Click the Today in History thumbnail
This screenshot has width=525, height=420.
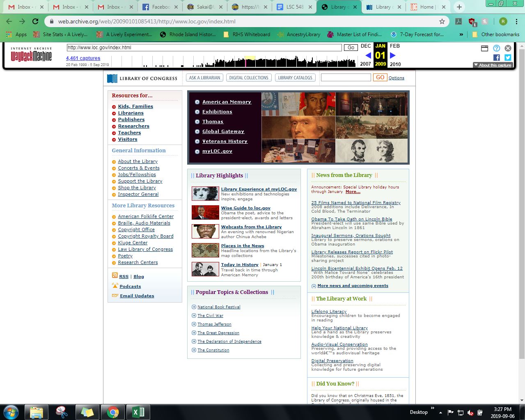(205, 269)
